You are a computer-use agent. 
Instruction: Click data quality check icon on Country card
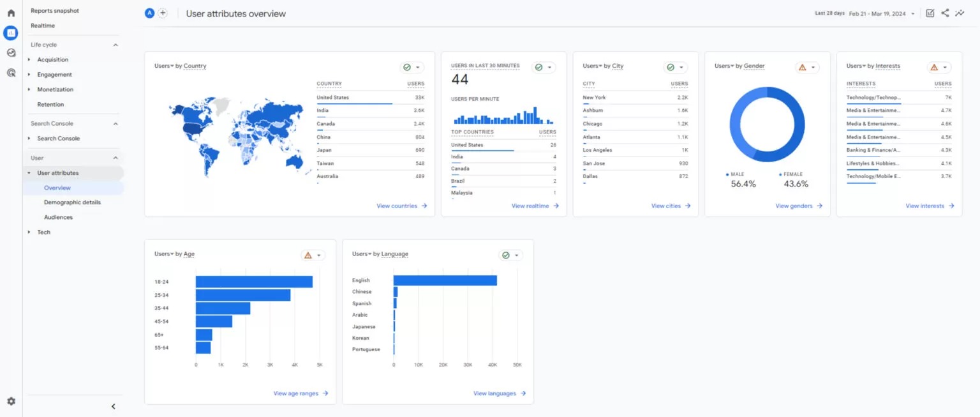(406, 67)
